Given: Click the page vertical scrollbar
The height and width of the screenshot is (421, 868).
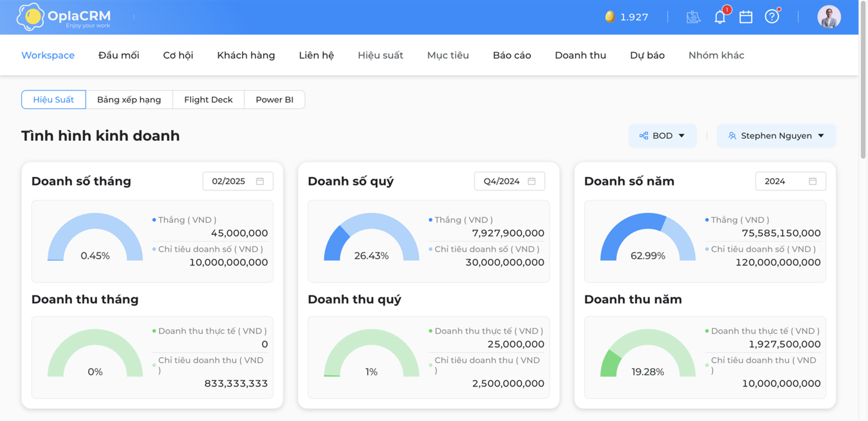Looking at the screenshot, I should tap(863, 210).
